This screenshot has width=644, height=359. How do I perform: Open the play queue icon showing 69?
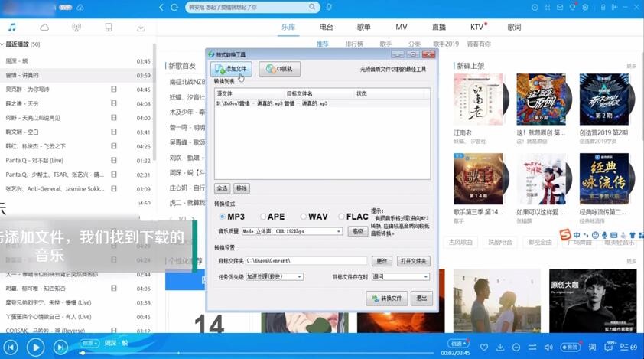point(629,348)
